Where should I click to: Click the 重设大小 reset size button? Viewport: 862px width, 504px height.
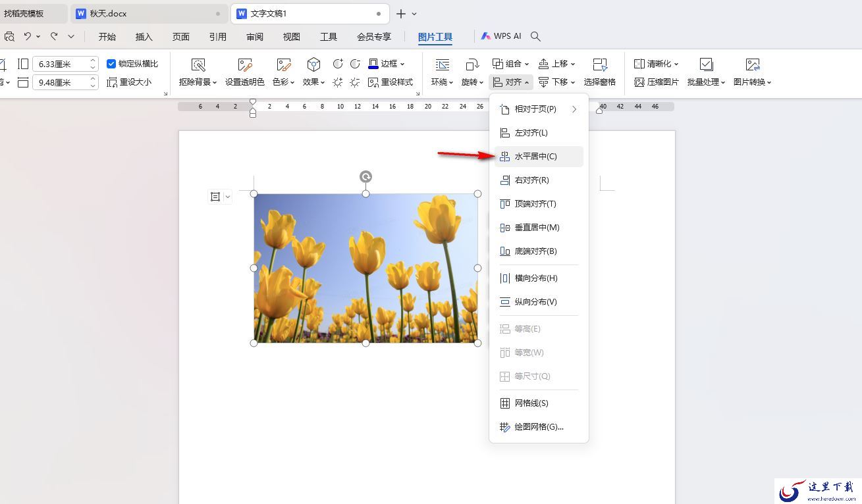[x=129, y=82]
